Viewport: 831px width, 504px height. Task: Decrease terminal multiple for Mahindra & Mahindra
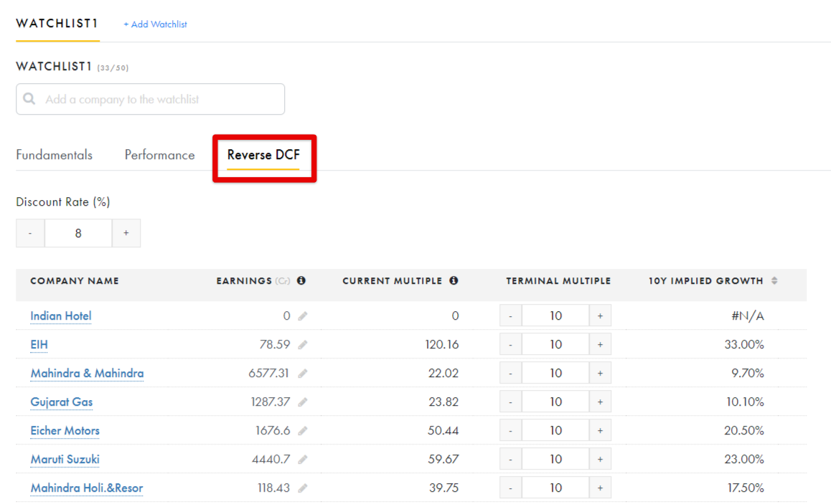point(511,374)
